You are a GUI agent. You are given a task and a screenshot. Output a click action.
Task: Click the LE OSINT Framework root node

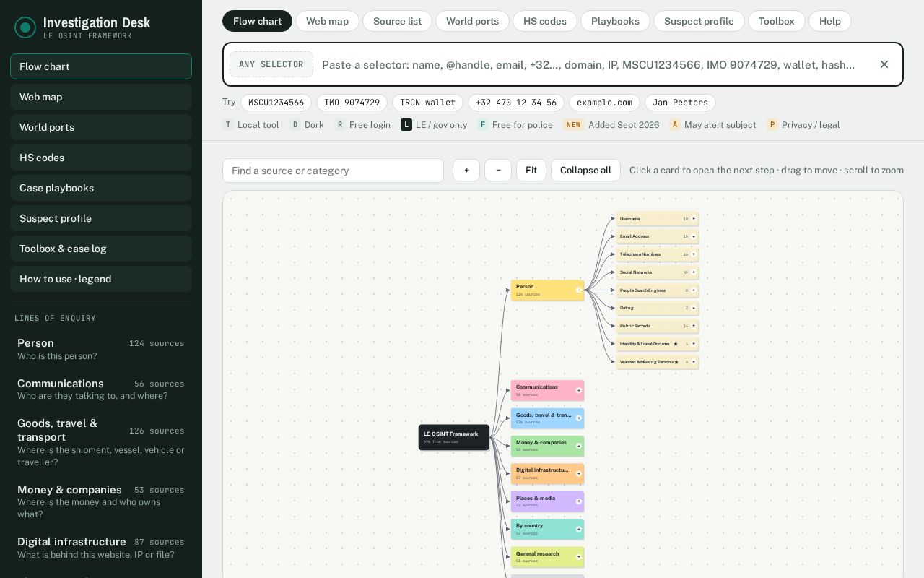(454, 437)
